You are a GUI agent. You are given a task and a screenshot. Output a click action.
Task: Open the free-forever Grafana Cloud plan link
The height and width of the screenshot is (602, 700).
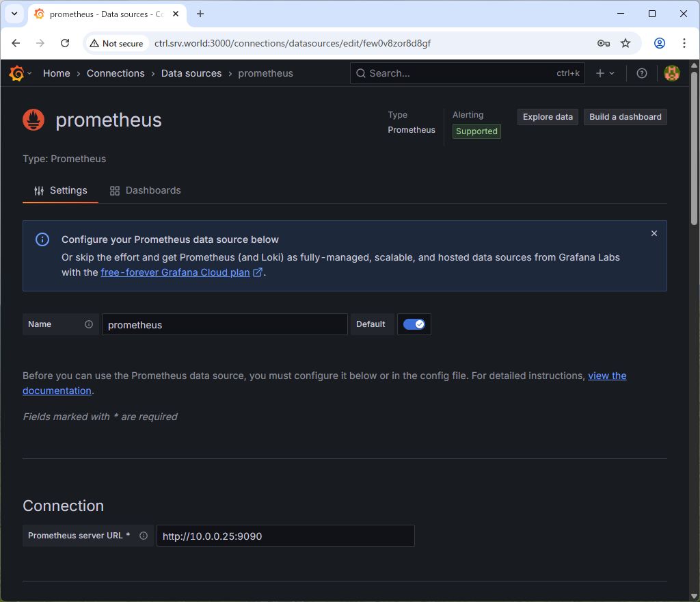pyautogui.click(x=175, y=272)
